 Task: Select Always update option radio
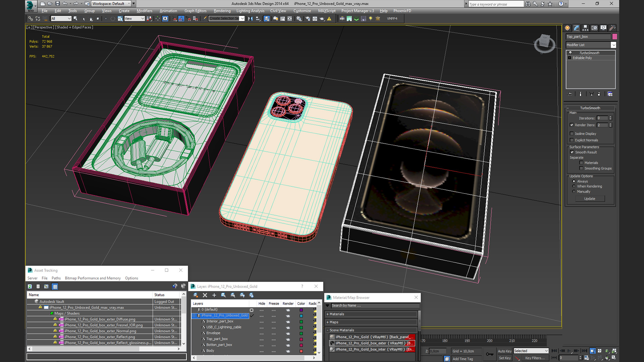click(x=574, y=181)
